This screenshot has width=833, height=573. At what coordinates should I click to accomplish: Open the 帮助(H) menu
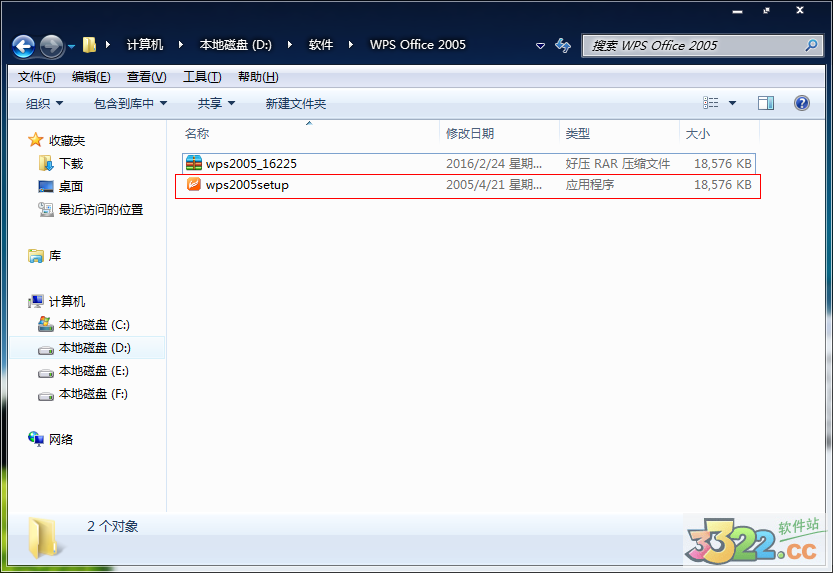click(258, 77)
